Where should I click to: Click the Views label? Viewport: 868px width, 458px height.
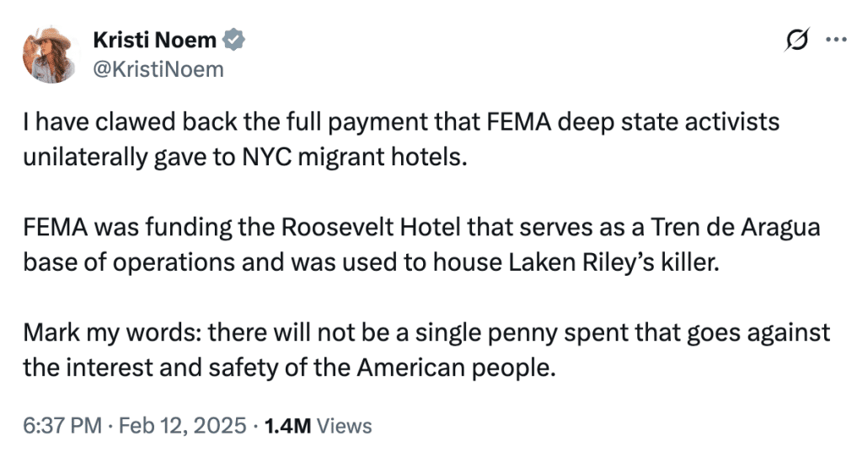pyautogui.click(x=344, y=426)
